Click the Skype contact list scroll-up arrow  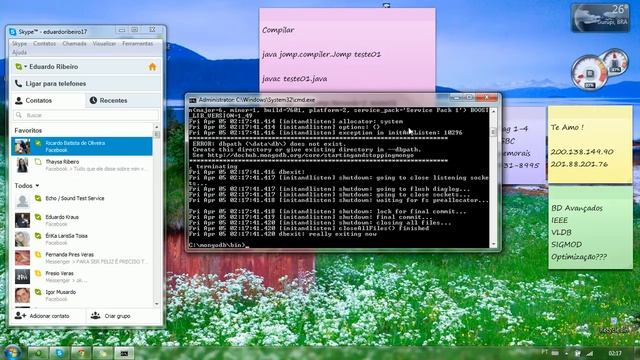(157, 127)
